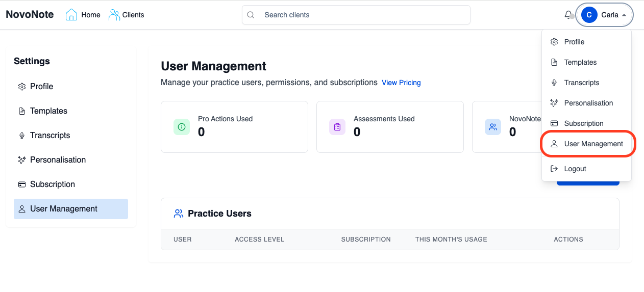This screenshot has height=292, width=644.
Task: Click the magnifier icon in search bar
Action: tap(251, 15)
